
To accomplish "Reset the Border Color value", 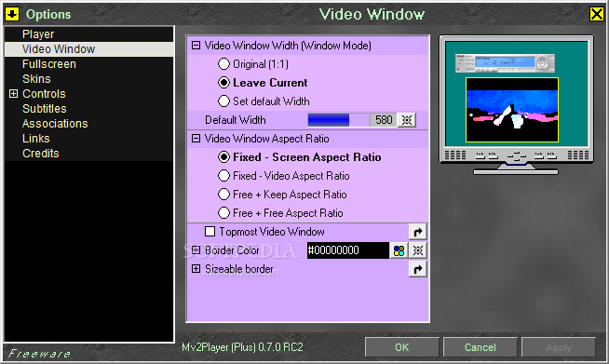I will [x=418, y=250].
